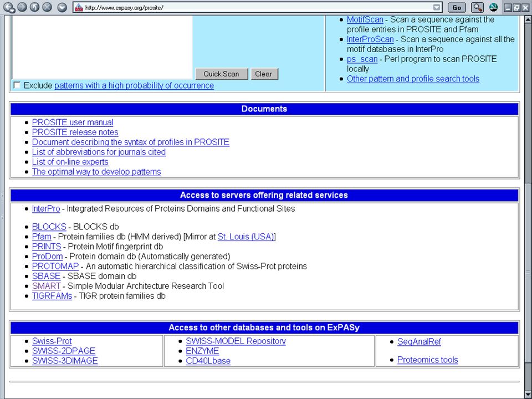This screenshot has width=532, height=399.
Task: Open PROSITE user manual
Action: tap(73, 122)
